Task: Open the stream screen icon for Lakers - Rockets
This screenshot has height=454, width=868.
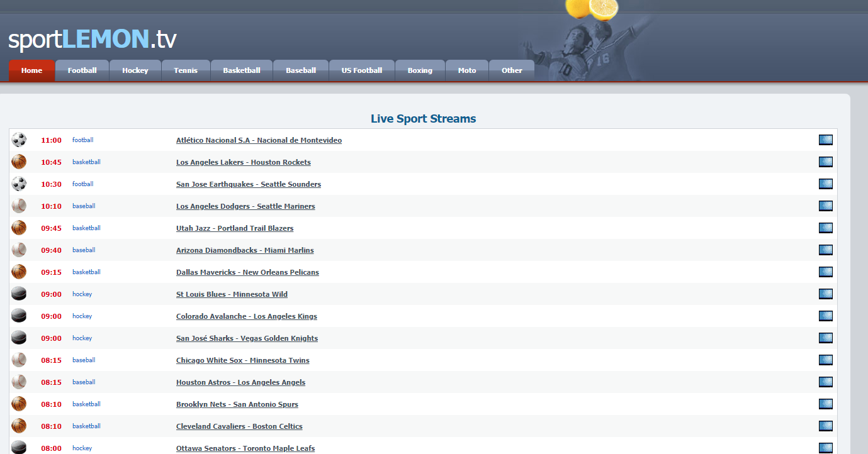Action: tap(826, 162)
